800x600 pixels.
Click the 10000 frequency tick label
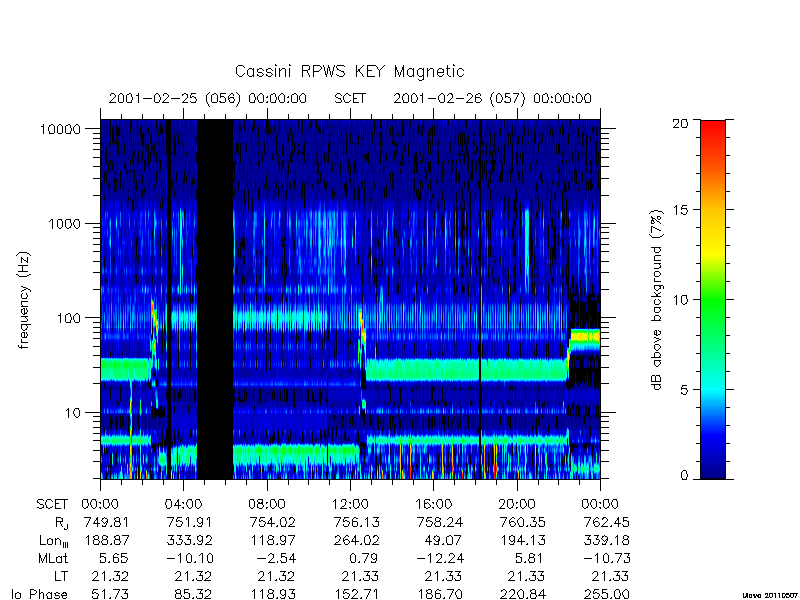(x=60, y=130)
